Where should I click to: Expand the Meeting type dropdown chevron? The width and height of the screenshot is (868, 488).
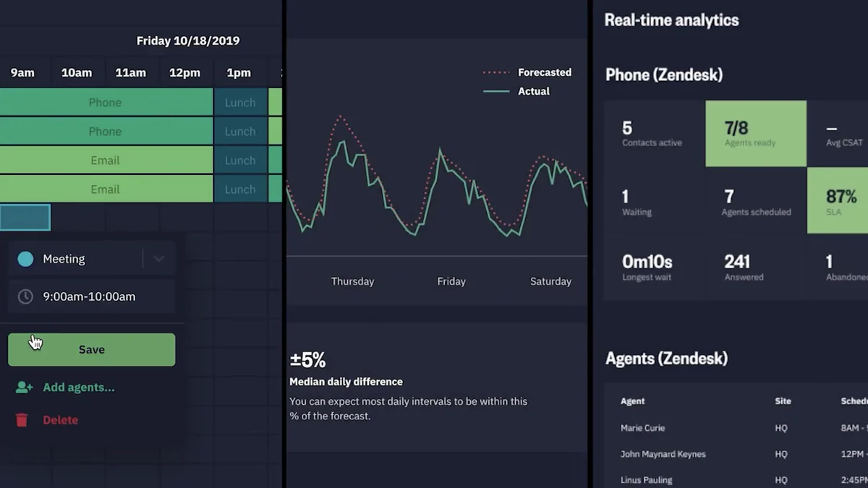(158, 259)
